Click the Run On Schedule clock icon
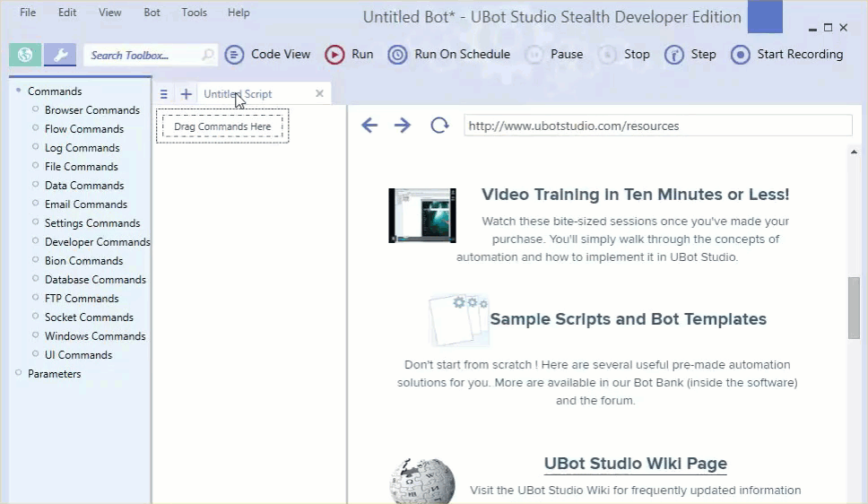Viewport: 868px width, 504px height. coord(397,55)
